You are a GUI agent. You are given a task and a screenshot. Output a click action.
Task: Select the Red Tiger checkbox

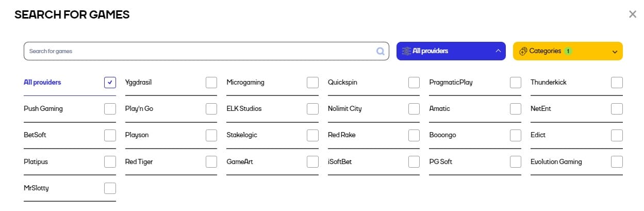[211, 161]
